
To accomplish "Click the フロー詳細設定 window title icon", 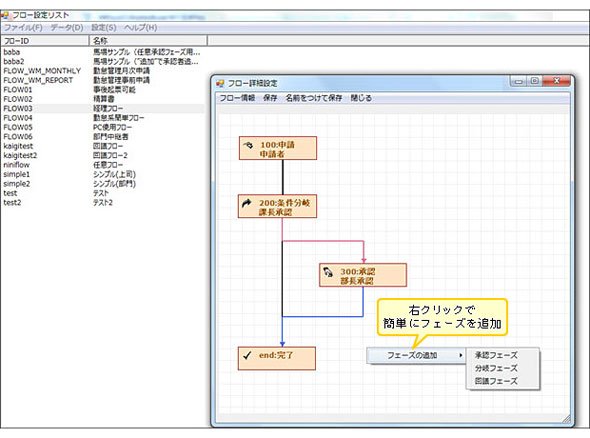I will (x=220, y=83).
